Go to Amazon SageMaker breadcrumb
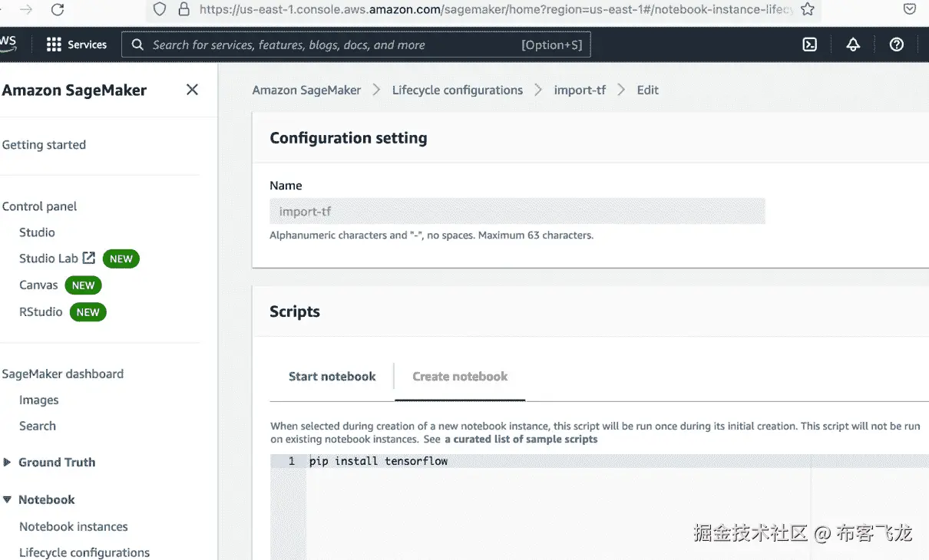The height and width of the screenshot is (560, 929). (306, 90)
